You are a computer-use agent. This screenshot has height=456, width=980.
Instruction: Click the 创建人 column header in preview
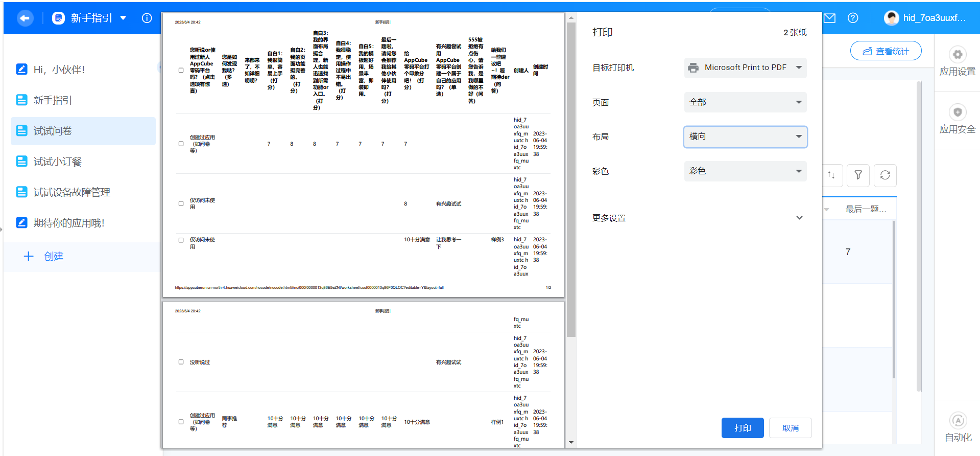pos(521,71)
